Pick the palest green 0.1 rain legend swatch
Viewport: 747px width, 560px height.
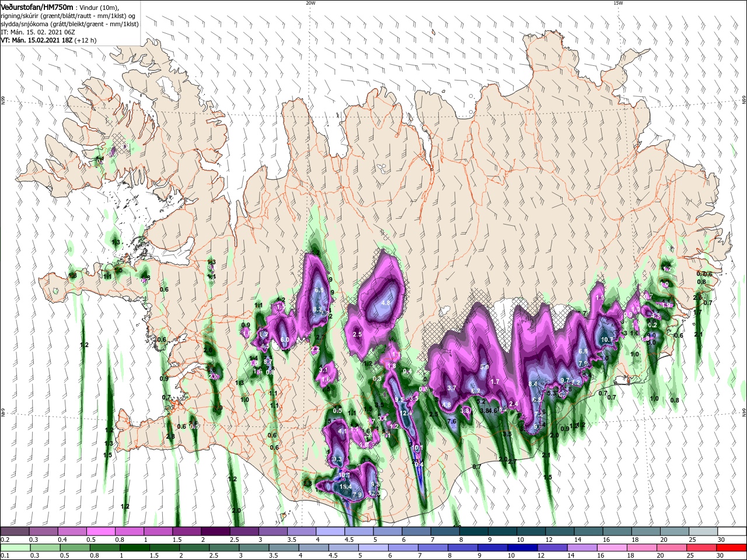point(15,548)
